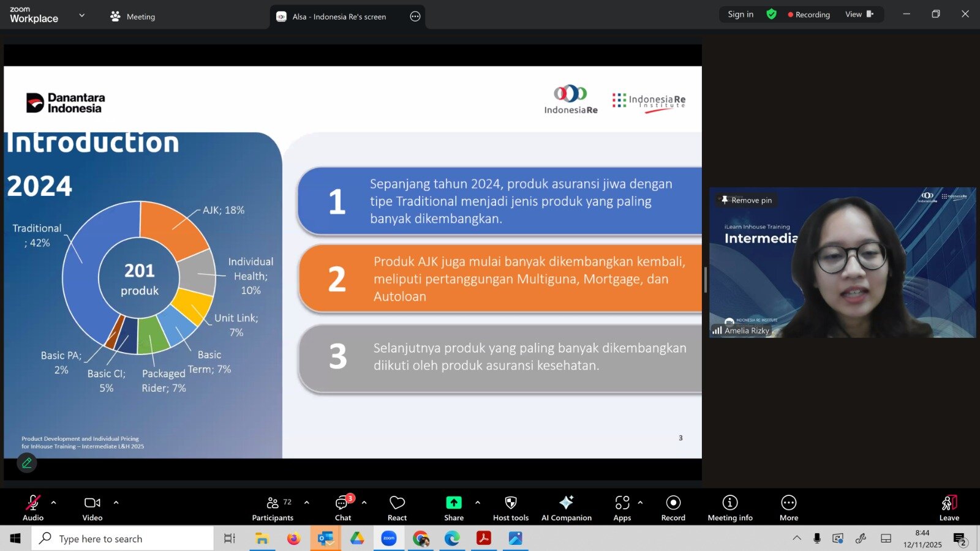The image size is (980, 551).
Task: Open the More options menu
Action: [x=788, y=508]
